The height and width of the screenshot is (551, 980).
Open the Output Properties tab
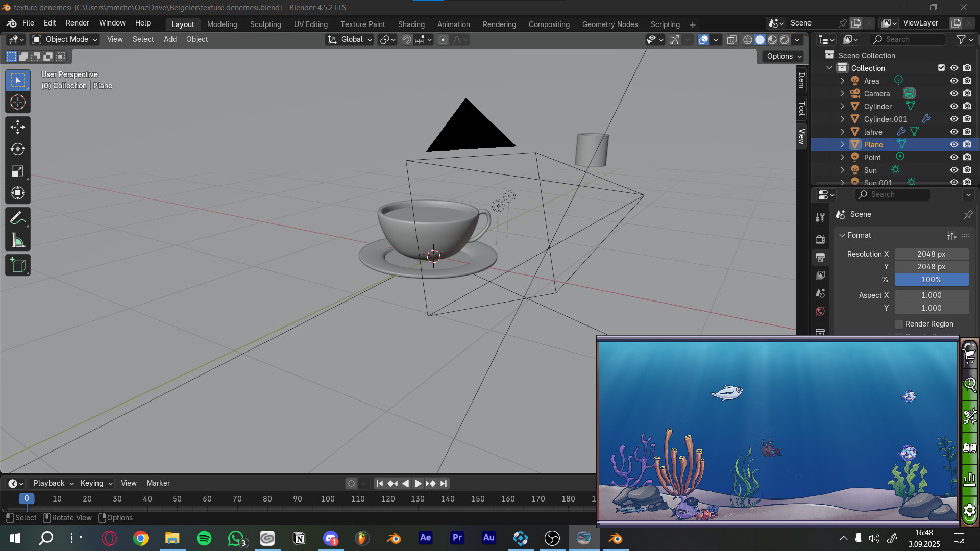pos(820,258)
